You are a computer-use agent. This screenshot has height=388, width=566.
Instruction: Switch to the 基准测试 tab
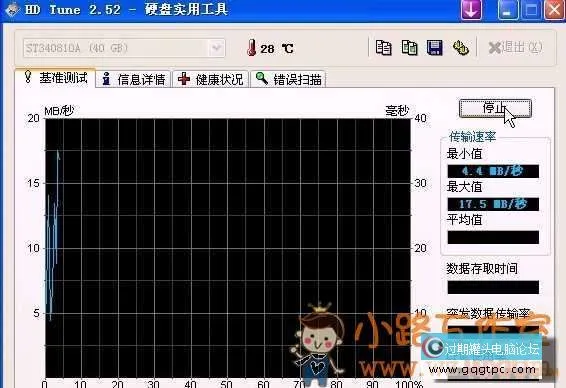pyautogui.click(x=56, y=78)
